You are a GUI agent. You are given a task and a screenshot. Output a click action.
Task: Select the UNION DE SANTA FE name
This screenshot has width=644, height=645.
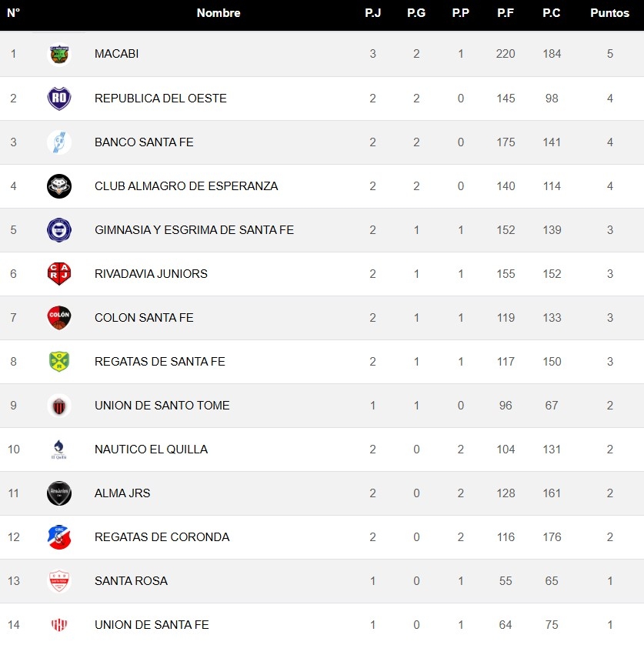point(152,625)
